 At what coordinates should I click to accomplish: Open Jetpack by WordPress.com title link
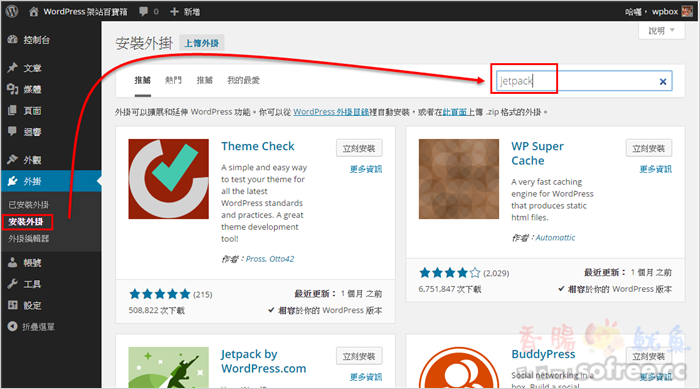[x=263, y=361]
